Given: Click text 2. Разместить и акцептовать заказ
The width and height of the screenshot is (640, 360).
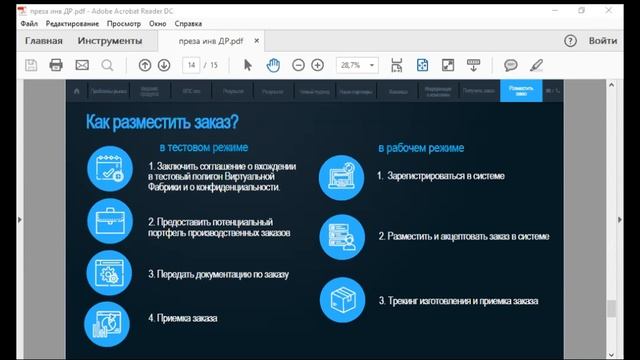Looking at the screenshot, I should click(464, 236).
